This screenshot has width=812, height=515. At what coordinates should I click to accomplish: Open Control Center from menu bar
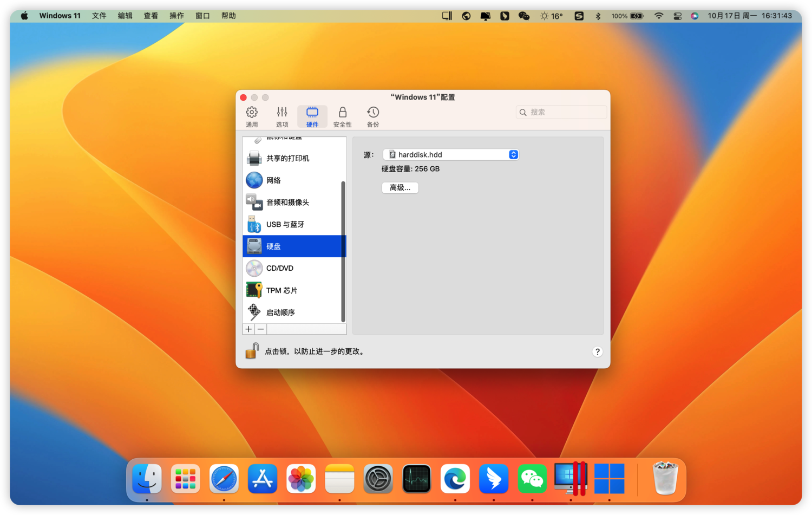pyautogui.click(x=677, y=16)
